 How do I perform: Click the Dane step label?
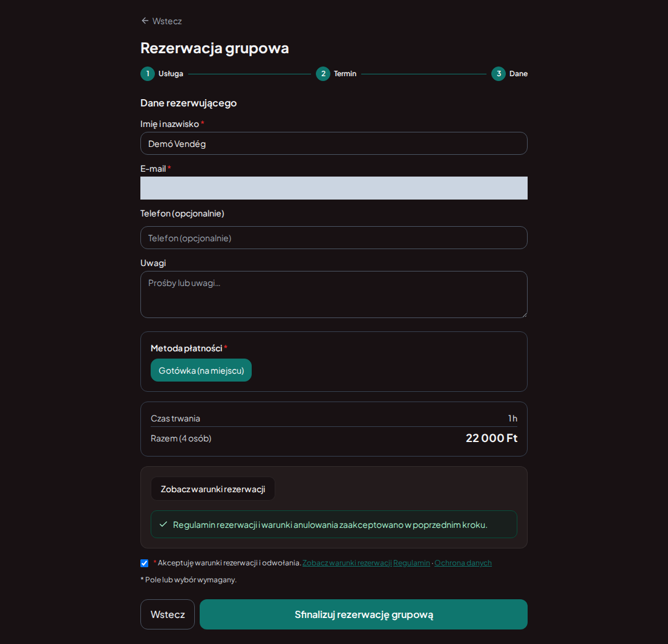coord(519,74)
